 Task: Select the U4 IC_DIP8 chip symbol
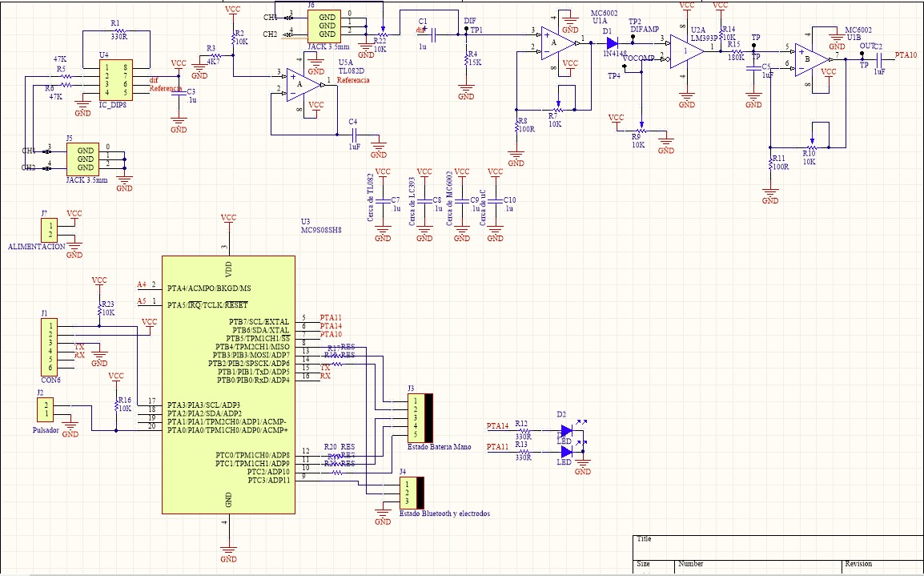click(x=115, y=79)
